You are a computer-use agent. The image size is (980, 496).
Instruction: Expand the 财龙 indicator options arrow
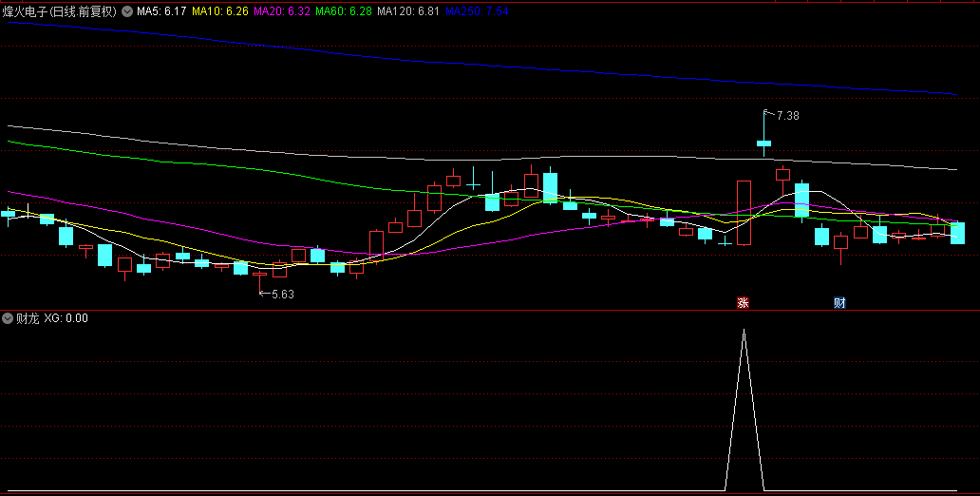click(x=8, y=318)
